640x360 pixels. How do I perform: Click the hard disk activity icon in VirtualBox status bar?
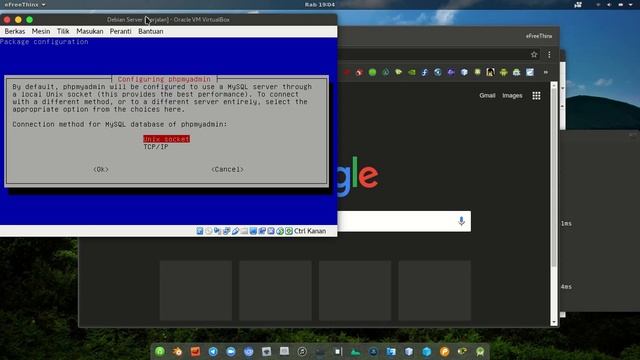(200, 231)
